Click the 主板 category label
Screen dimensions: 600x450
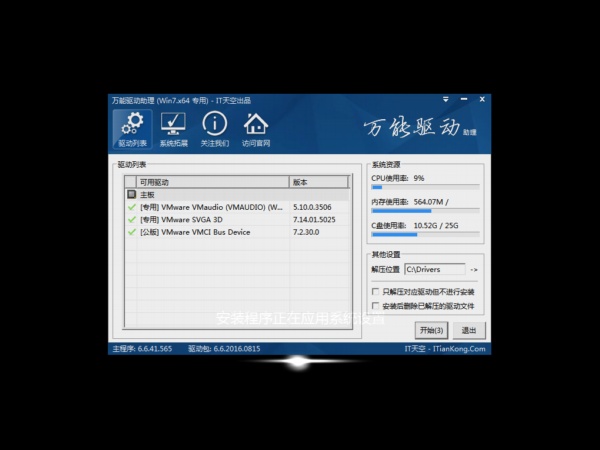[x=147, y=195]
